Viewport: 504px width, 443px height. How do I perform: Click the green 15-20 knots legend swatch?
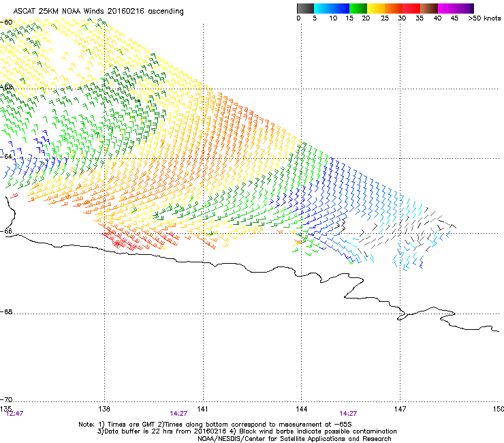click(x=358, y=8)
